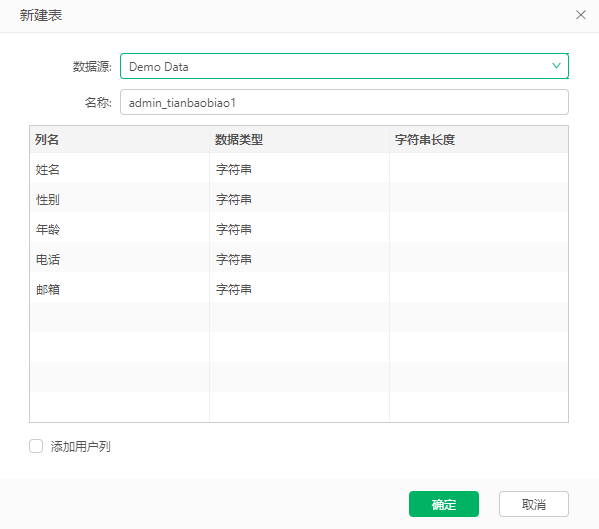Click the 名称 input field

pos(344,102)
